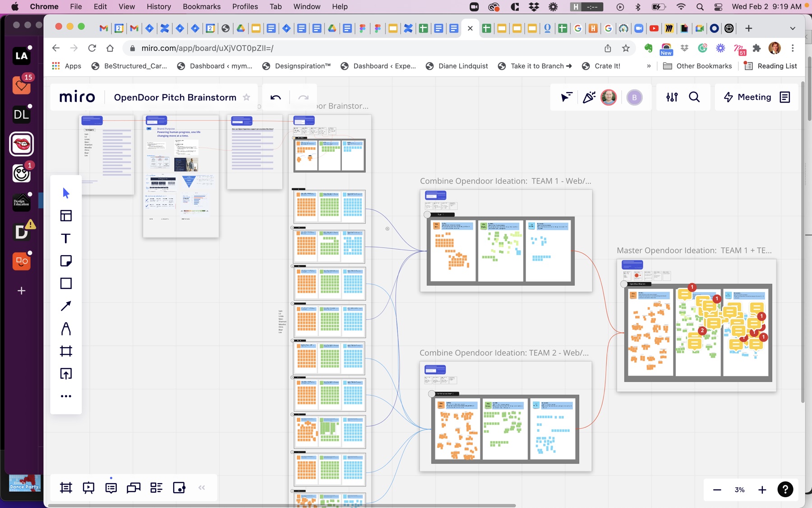The width and height of the screenshot is (812, 508).
Task: Start presentation mode from bottom toolbar
Action: click(88, 488)
